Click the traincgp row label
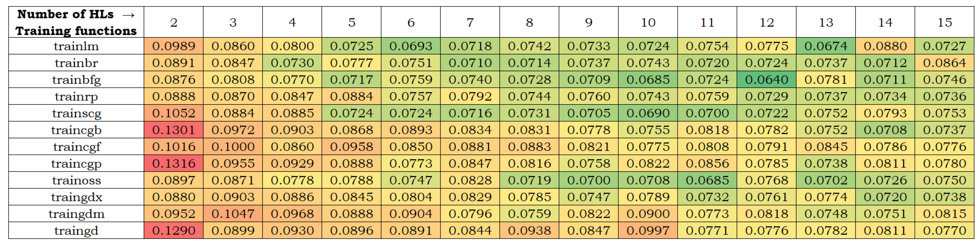Viewport: 980px width, 247px height. point(76,164)
